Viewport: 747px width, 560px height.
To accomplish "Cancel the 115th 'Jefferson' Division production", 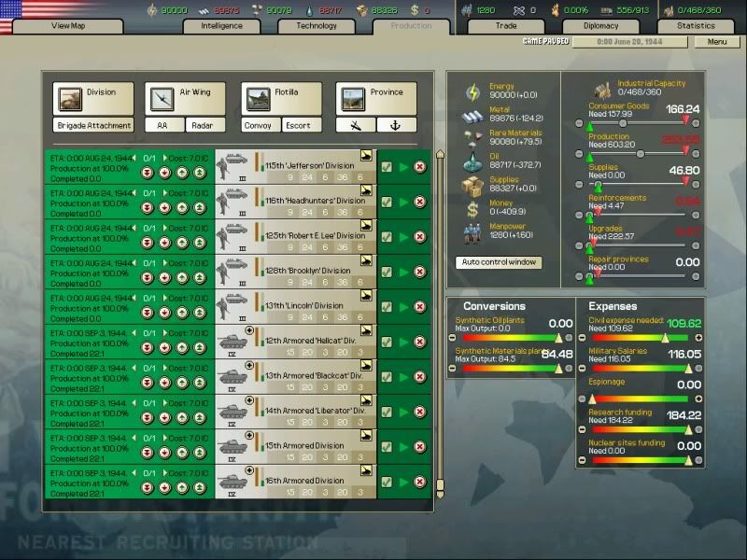I will pyautogui.click(x=420, y=167).
